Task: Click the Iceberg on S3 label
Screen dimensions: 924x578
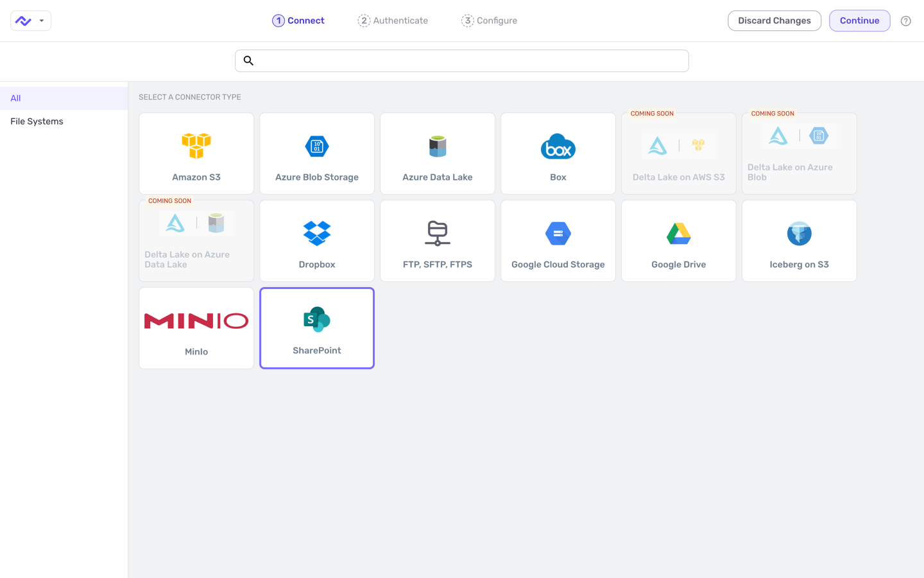Action: point(800,265)
